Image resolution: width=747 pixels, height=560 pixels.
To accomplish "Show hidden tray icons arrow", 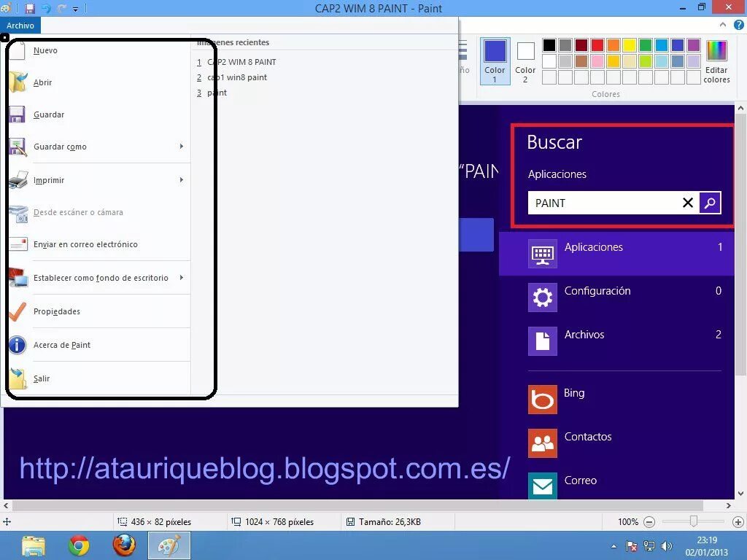I will click(x=614, y=547).
